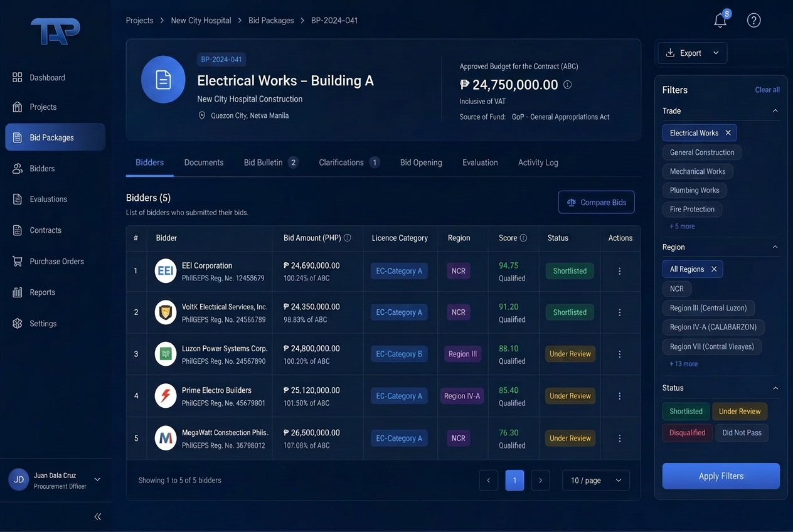Toggle Fire Protection trade filter
The height and width of the screenshot is (532, 793).
[x=692, y=210]
